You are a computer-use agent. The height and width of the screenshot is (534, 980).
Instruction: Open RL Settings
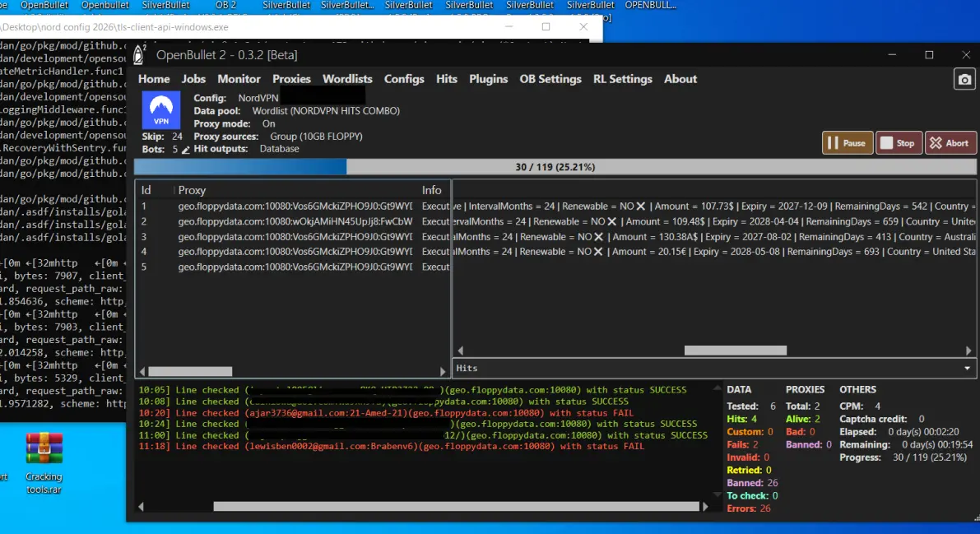[x=623, y=79]
